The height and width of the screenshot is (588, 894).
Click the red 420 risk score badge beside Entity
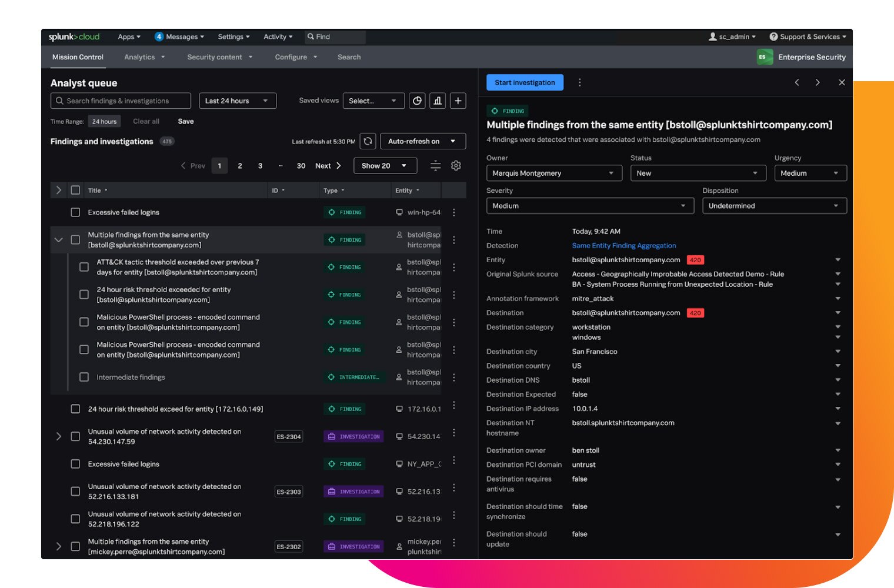click(695, 260)
